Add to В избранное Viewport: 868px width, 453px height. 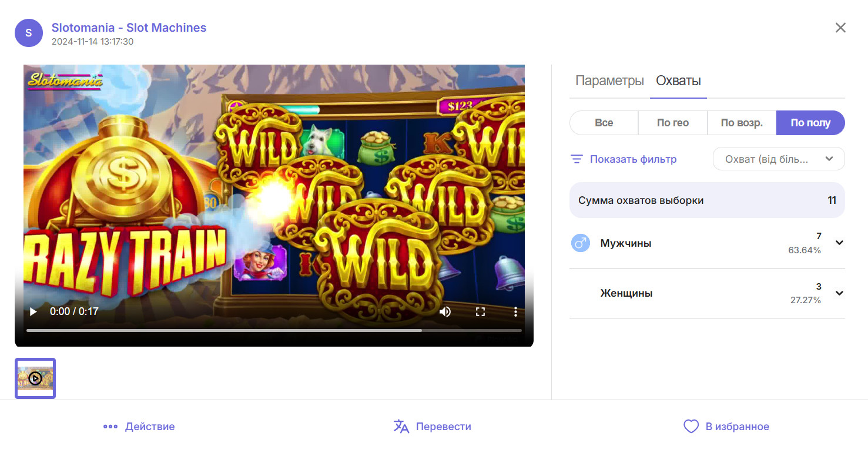(x=726, y=427)
